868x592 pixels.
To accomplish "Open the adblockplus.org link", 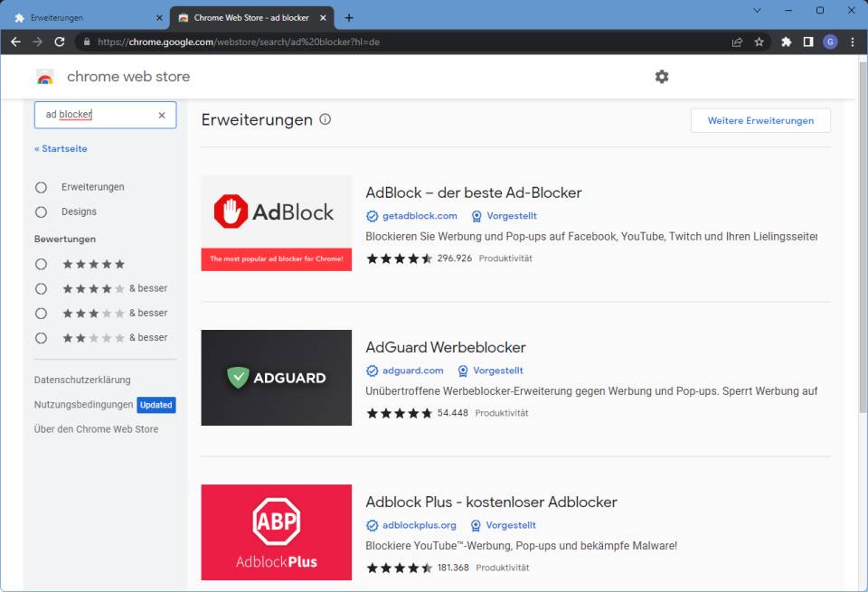I will (x=419, y=525).
